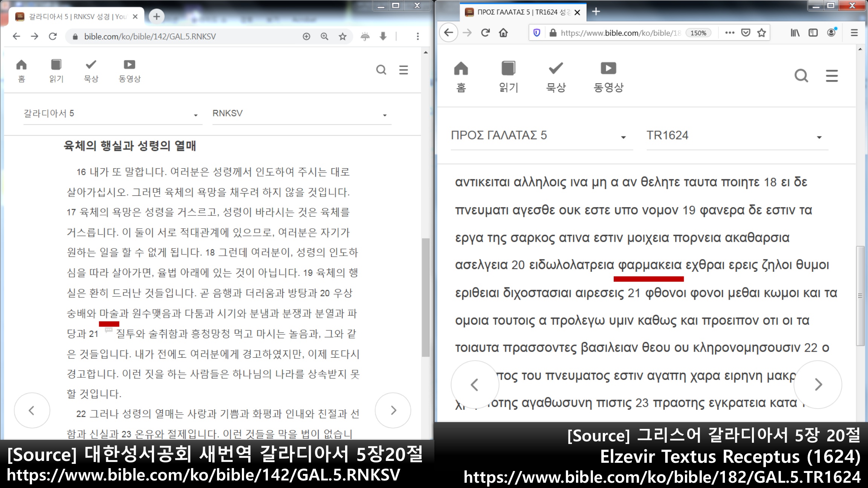Click search magnifier on left Bible page
The width and height of the screenshot is (868, 488).
pyautogui.click(x=381, y=70)
